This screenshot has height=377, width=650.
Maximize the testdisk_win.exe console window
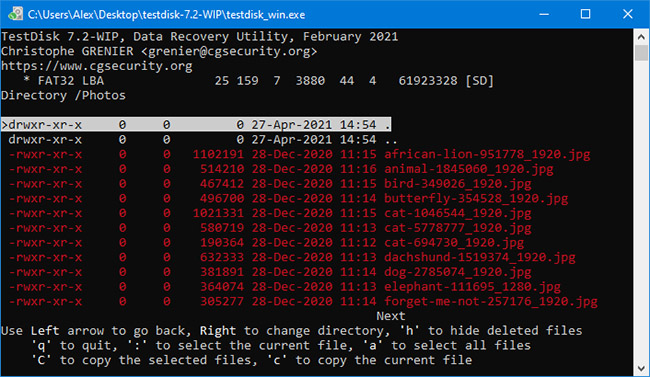pos(585,14)
